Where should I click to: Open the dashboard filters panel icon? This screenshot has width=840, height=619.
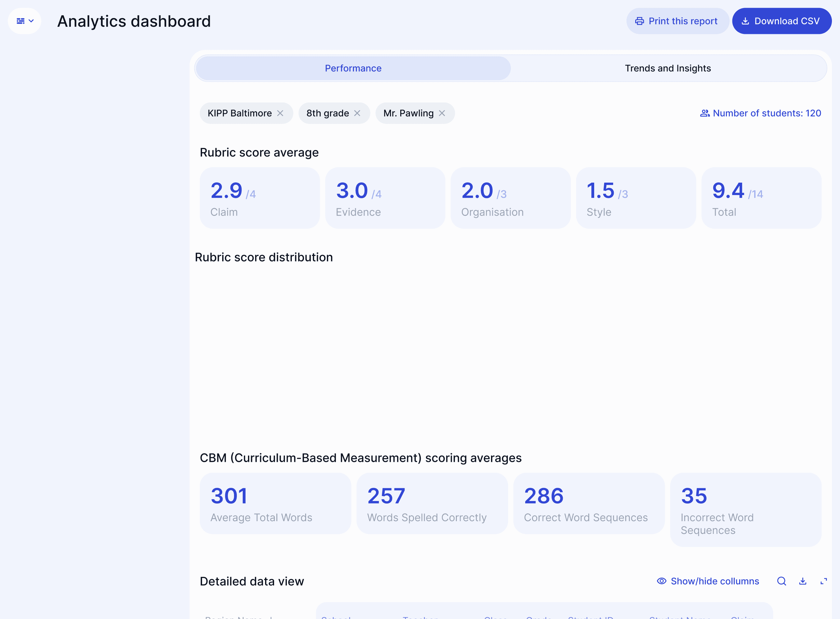(x=21, y=21)
